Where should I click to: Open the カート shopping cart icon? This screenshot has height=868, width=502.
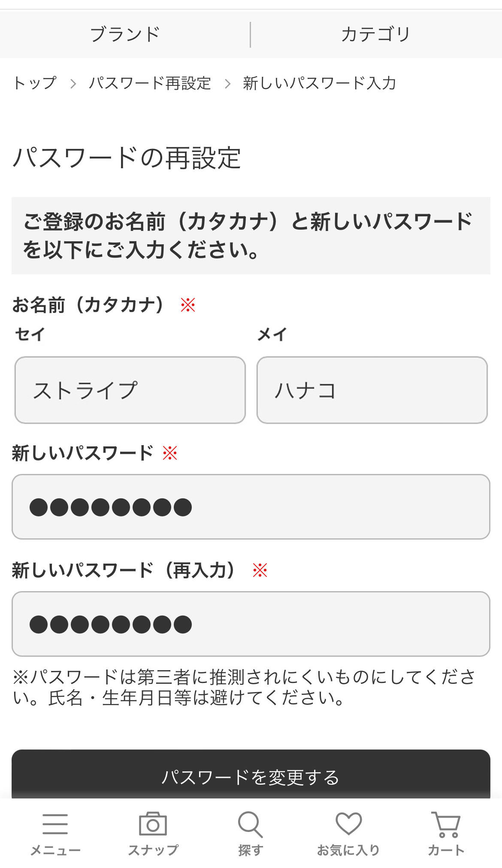pos(446,824)
